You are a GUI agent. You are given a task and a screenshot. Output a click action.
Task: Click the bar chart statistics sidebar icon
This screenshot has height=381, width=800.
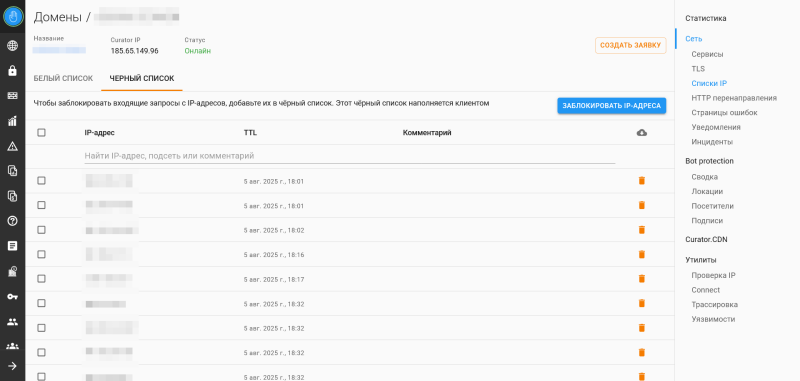(x=12, y=121)
